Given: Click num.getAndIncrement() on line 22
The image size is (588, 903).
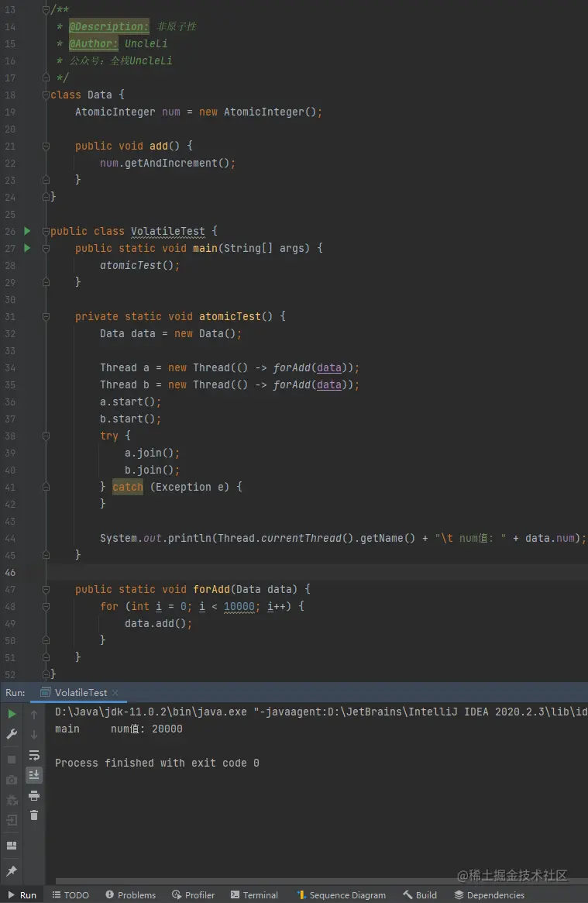Looking at the screenshot, I should pos(168,163).
